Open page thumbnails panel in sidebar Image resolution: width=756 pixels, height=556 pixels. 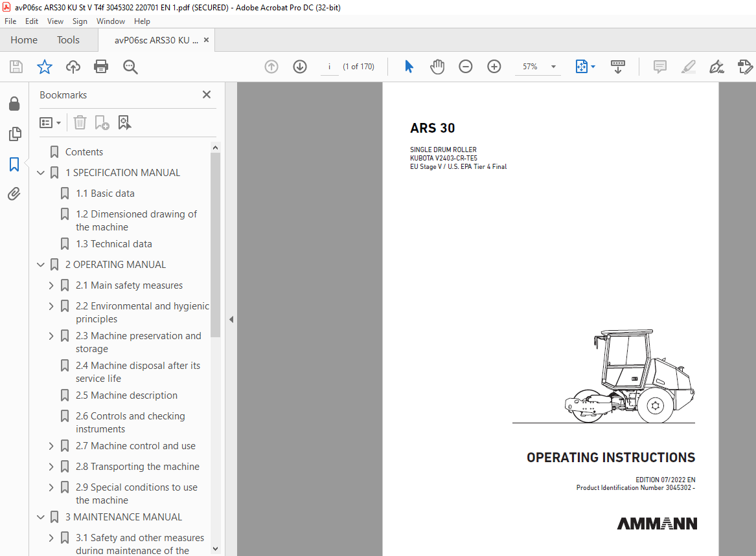coord(14,134)
